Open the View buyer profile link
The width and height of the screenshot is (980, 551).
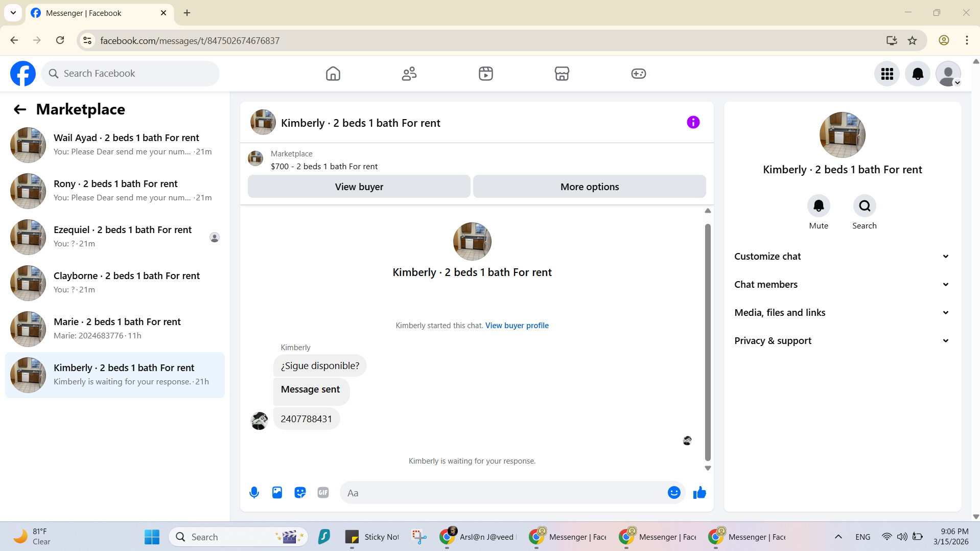(517, 326)
